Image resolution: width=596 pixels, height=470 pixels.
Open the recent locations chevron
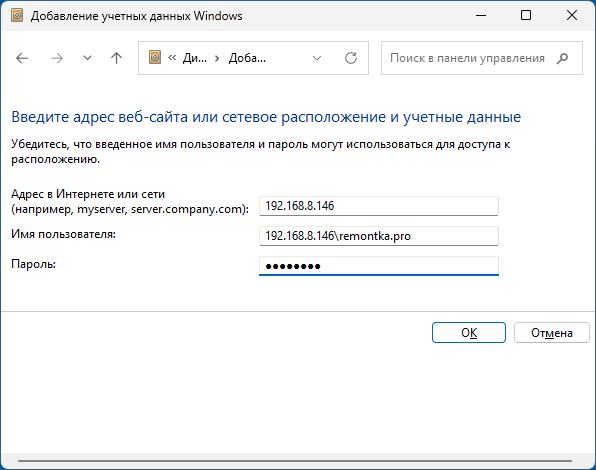tap(87, 58)
